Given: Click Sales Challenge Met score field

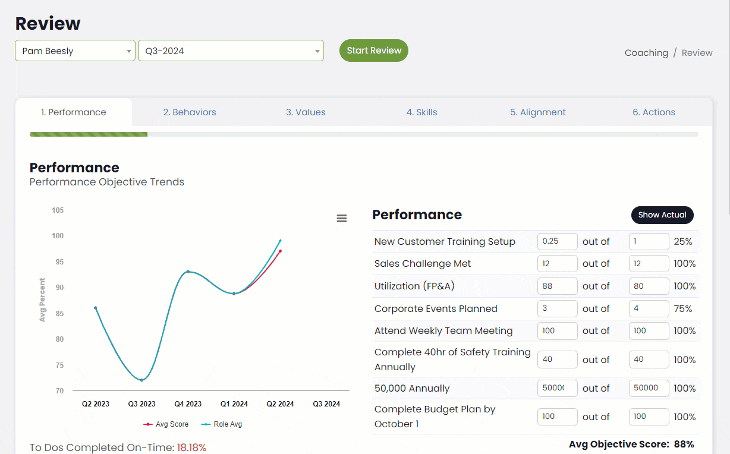Looking at the screenshot, I should [x=557, y=264].
